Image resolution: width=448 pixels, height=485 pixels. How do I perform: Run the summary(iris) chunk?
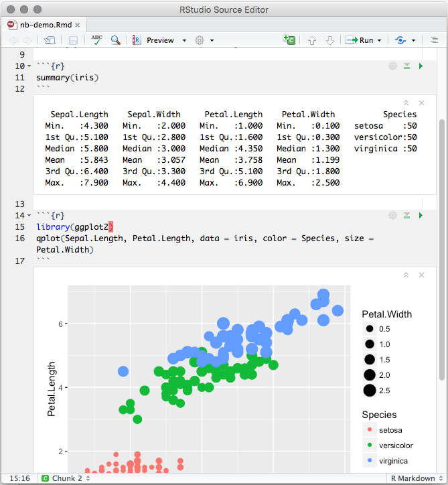[x=421, y=66]
